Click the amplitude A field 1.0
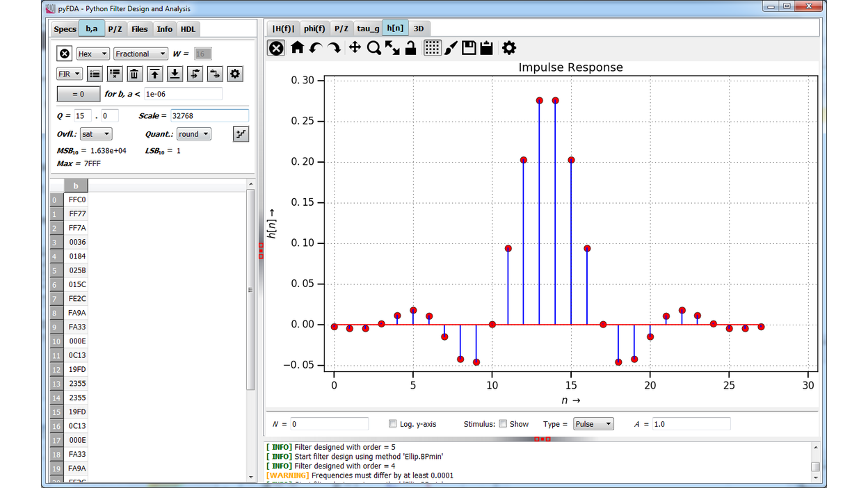868x488 pixels. coord(691,424)
